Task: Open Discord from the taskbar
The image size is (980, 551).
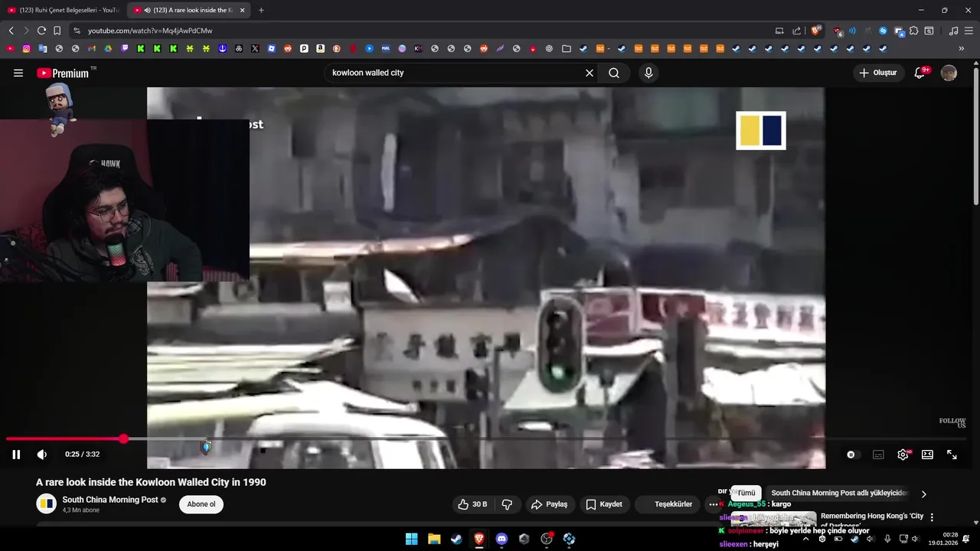Action: point(501,539)
